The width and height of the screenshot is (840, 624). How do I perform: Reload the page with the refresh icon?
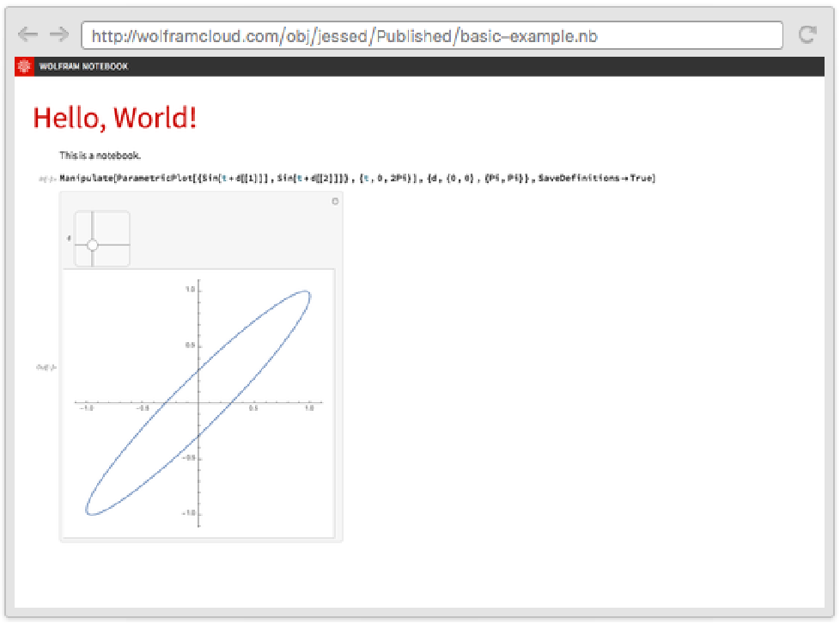(x=807, y=34)
